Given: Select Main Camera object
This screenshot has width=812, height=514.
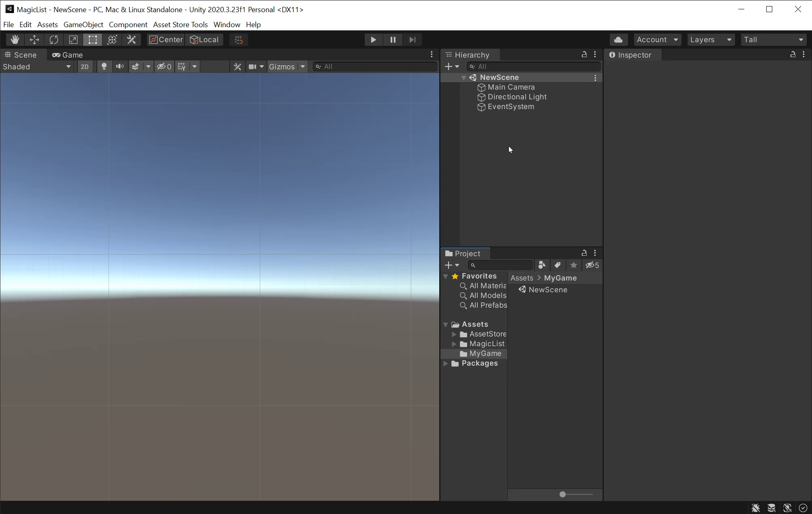Looking at the screenshot, I should coord(511,87).
